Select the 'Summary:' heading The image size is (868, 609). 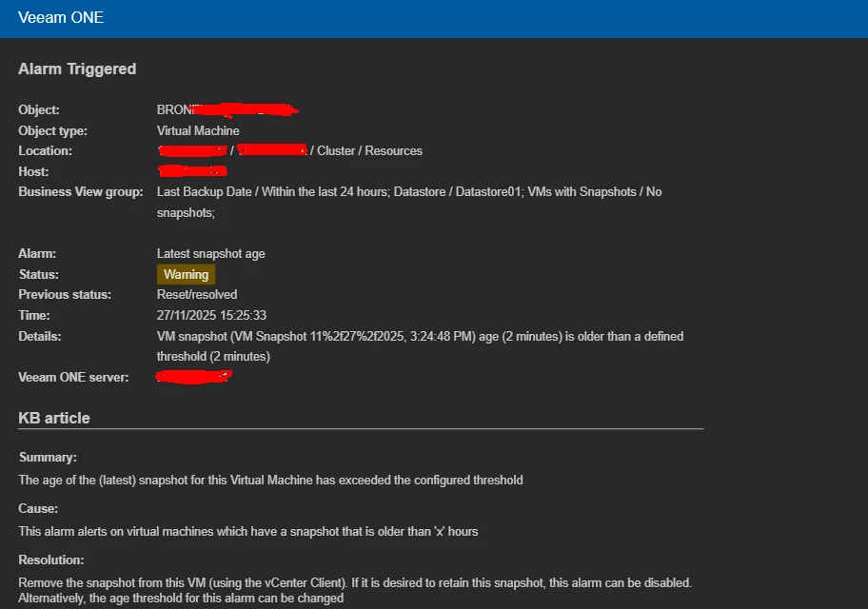click(x=48, y=458)
